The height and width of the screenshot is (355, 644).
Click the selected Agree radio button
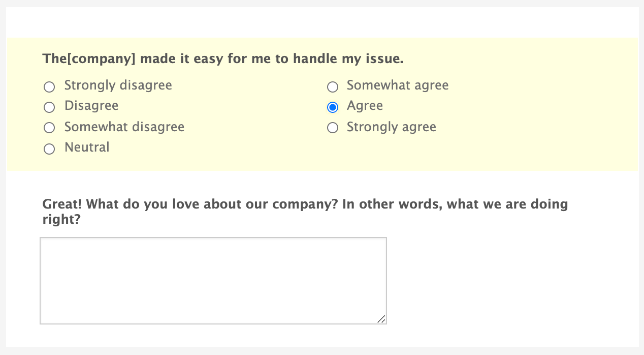click(333, 107)
